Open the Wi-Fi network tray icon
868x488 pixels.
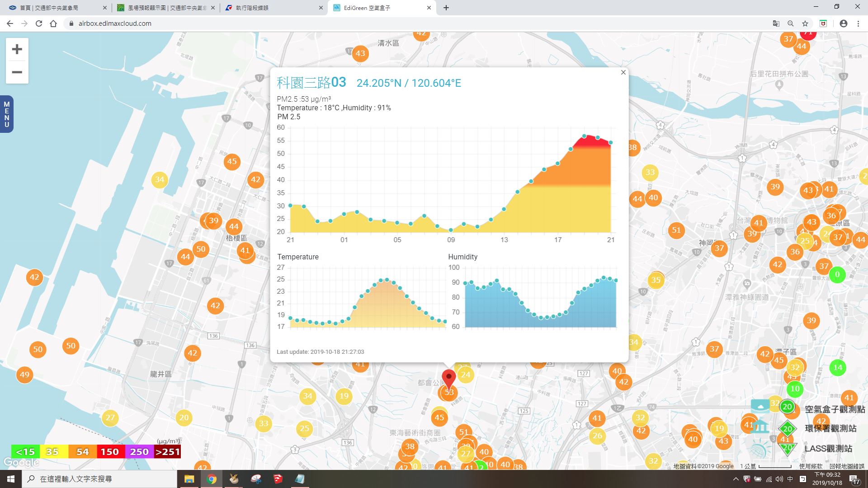[769, 479]
